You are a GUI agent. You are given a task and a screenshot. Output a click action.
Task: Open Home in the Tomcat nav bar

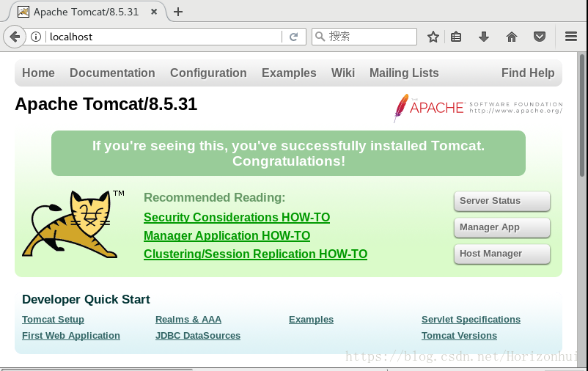coord(38,73)
